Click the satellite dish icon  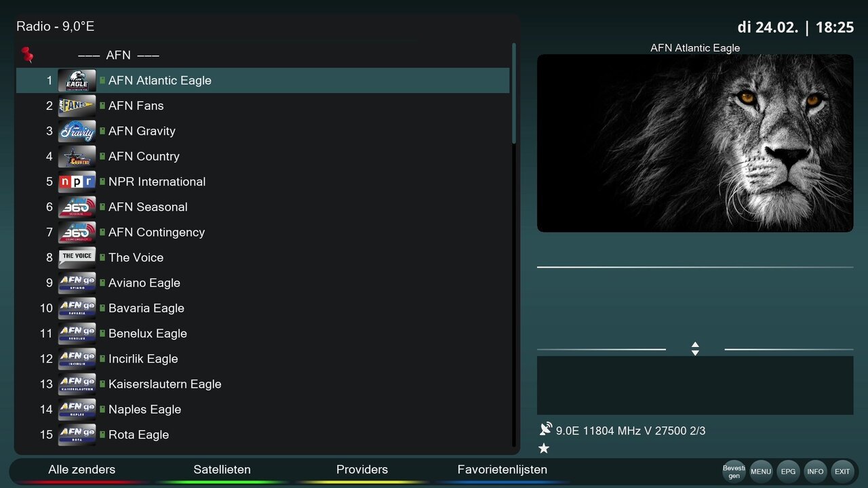click(546, 429)
